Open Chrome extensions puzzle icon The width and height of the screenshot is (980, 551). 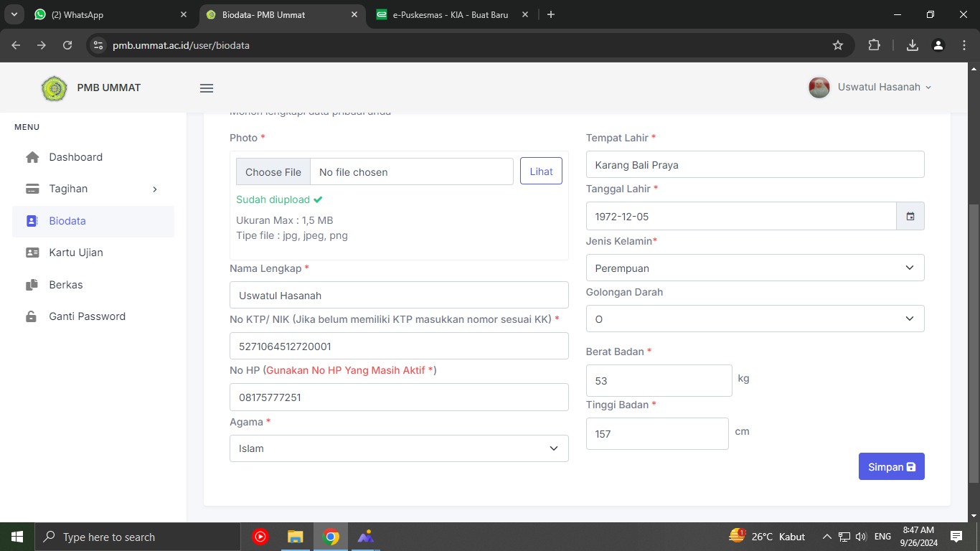(874, 45)
